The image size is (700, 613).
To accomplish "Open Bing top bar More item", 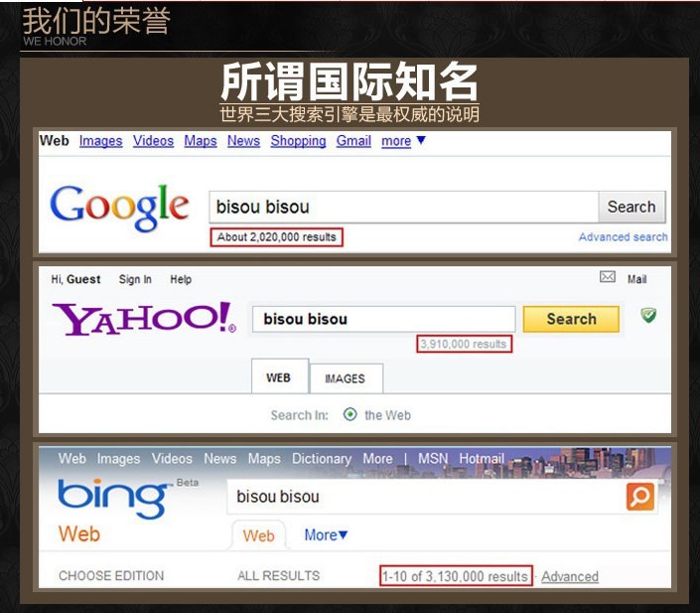I will (377, 458).
